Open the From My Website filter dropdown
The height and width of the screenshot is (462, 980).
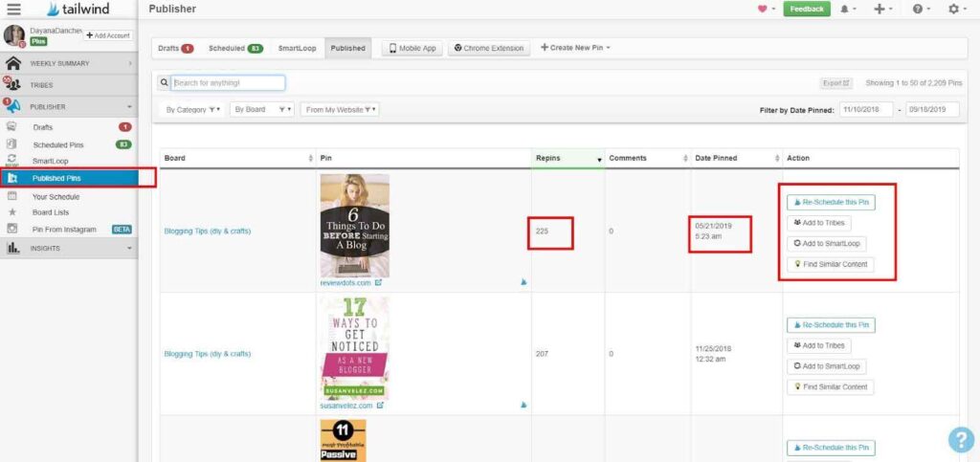coord(340,109)
